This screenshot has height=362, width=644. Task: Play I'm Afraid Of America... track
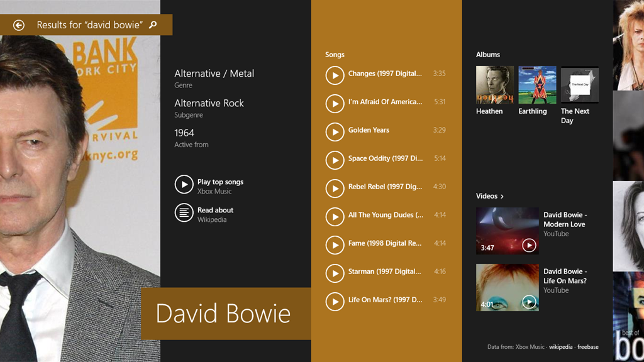point(335,104)
